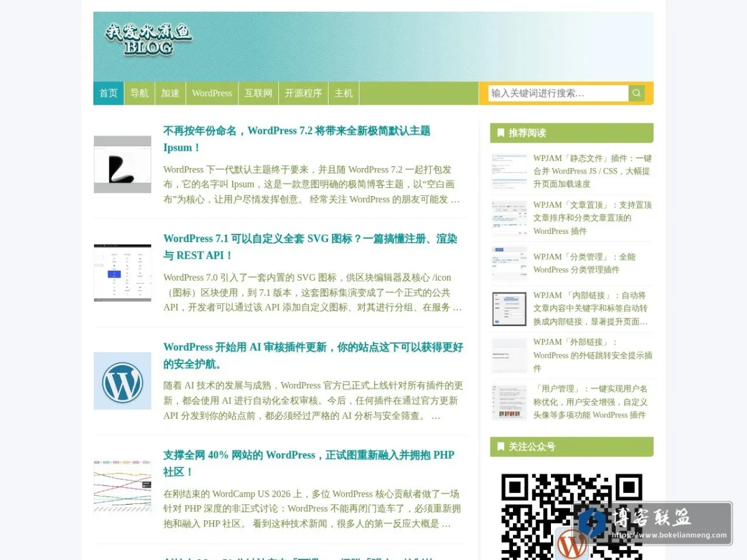The image size is (747, 560).
Task: Open WPJAM「静态文件」plugin sidebar link
Action: pos(592,171)
